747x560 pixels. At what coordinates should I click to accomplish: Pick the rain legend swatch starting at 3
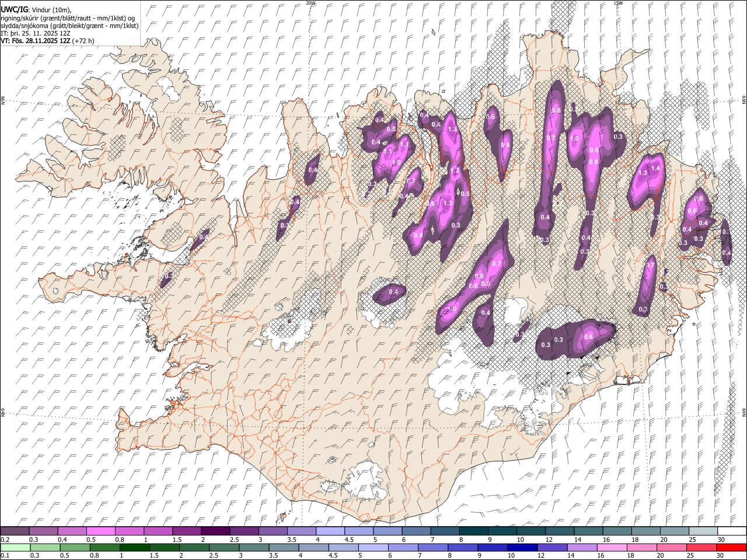click(253, 547)
